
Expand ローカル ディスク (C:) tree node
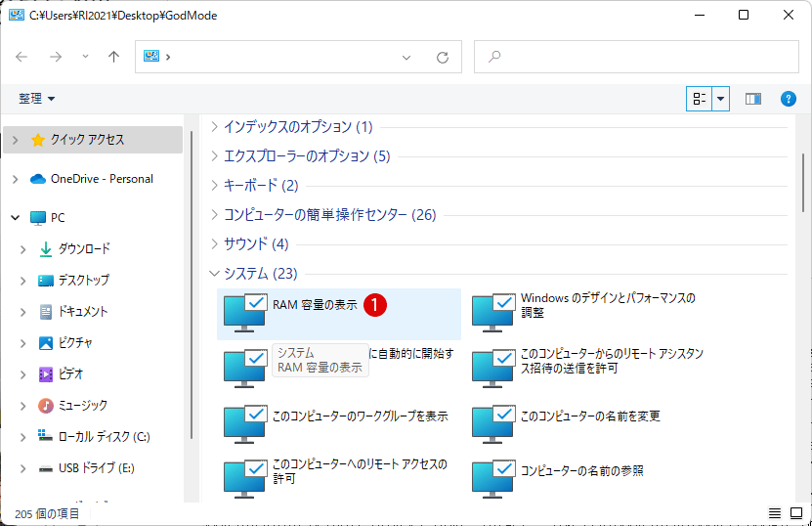point(22,437)
